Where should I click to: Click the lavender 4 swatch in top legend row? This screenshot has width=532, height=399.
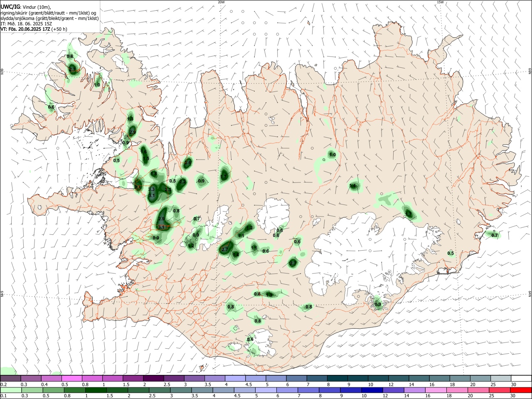point(235,378)
